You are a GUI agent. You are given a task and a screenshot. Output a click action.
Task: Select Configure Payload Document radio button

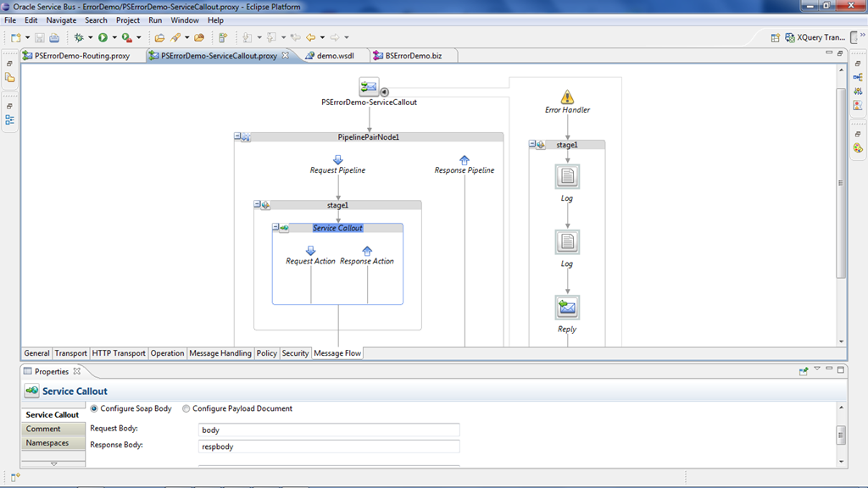186,408
